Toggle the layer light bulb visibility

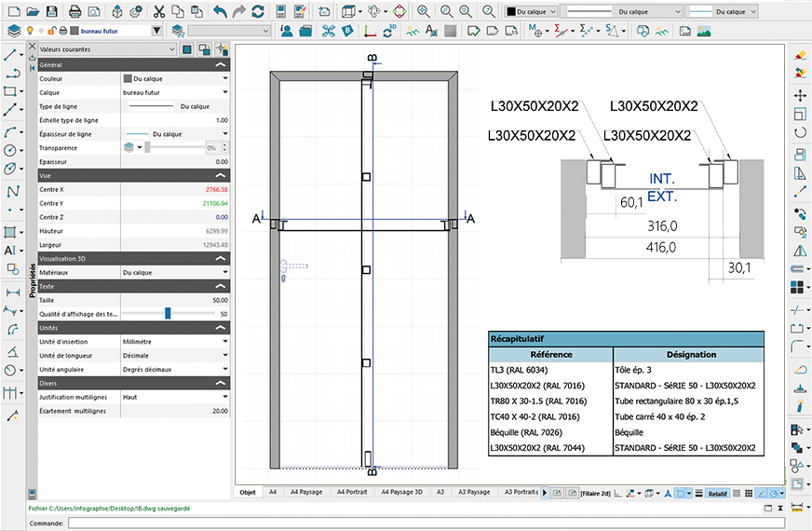pos(30,31)
